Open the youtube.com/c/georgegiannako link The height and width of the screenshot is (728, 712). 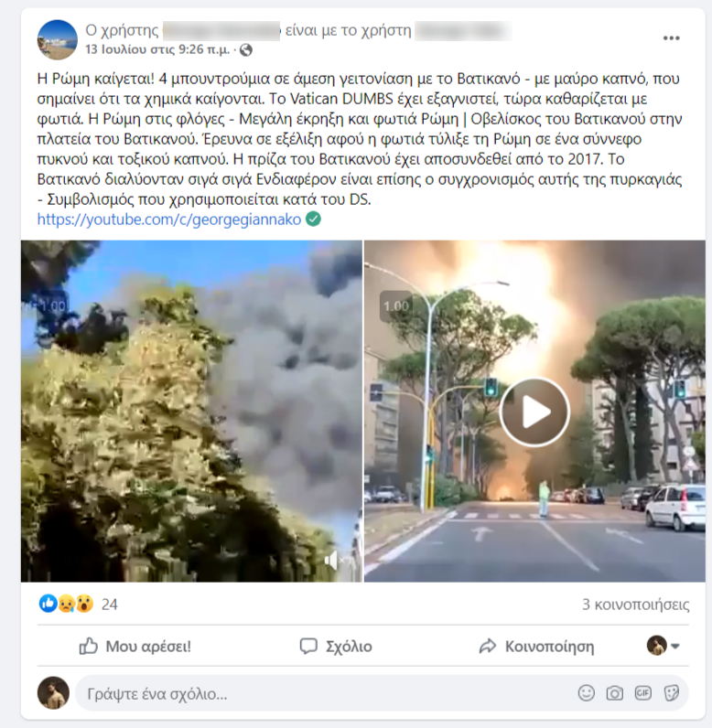(169, 219)
